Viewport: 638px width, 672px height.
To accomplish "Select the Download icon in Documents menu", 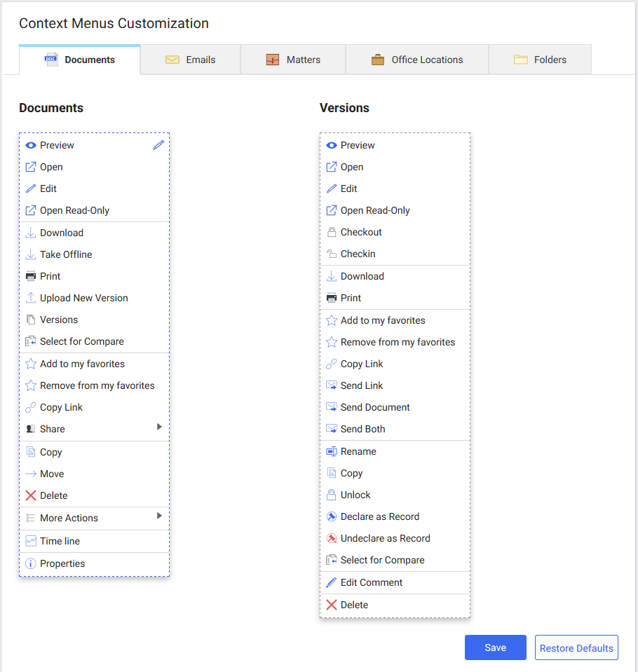I will coord(31,233).
